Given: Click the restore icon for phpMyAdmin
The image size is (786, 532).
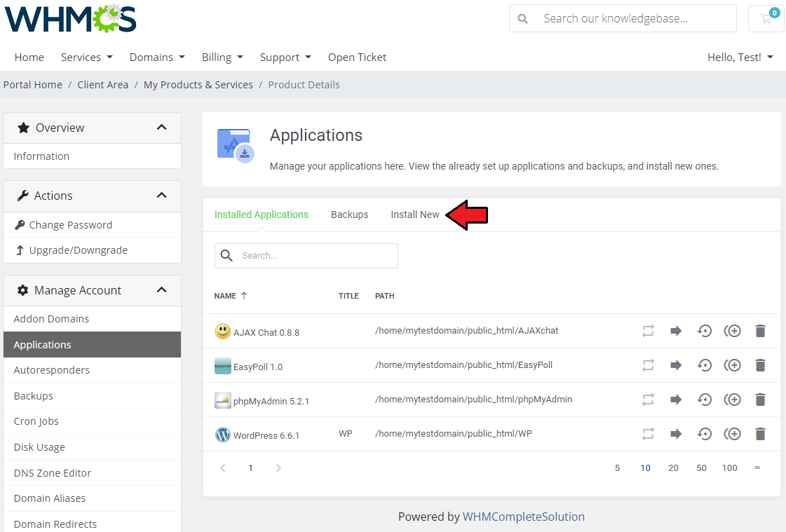Looking at the screenshot, I should point(704,400).
